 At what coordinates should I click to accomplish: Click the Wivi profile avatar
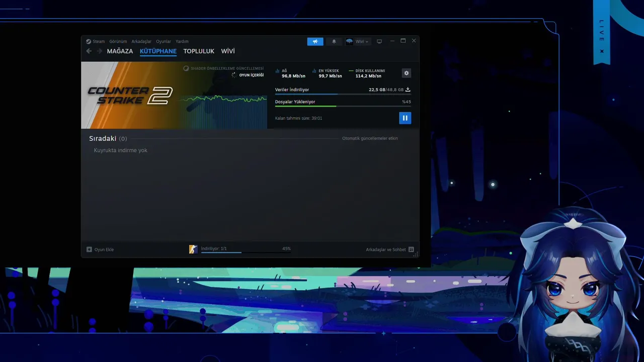coord(349,41)
